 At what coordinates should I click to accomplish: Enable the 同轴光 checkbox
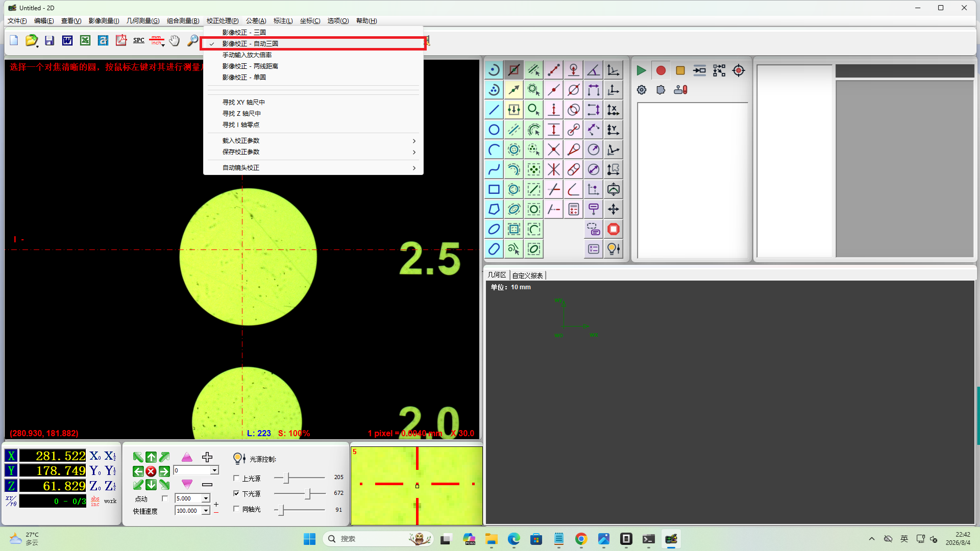[x=236, y=509]
